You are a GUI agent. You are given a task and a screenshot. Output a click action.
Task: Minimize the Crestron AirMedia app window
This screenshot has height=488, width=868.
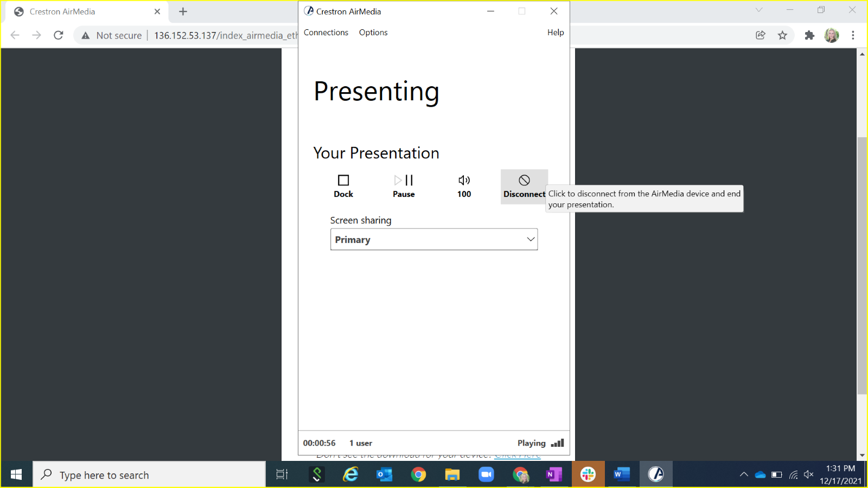click(x=490, y=11)
